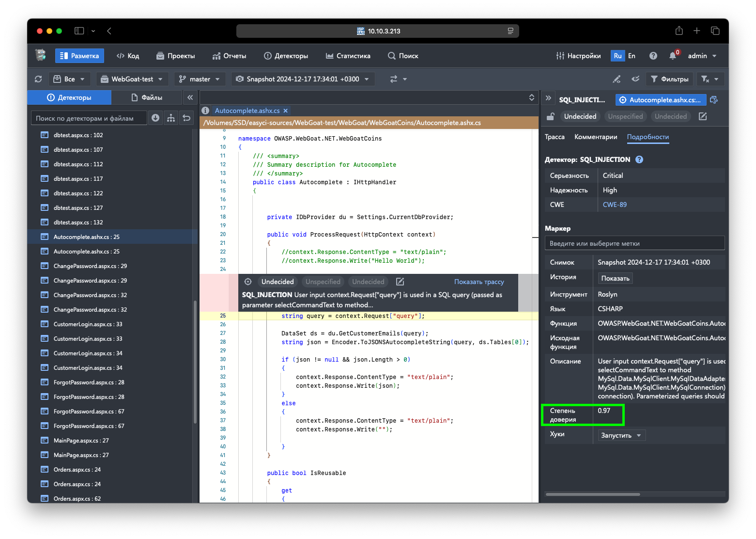Collapse the left panel with double chevron
756x539 pixels.
pos(190,97)
